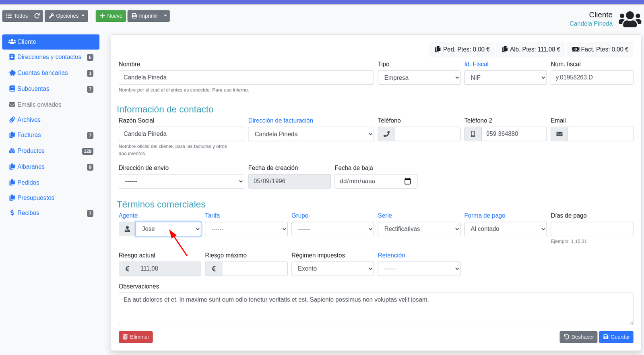Click the Todos list button
644x355 pixels.
tap(17, 16)
